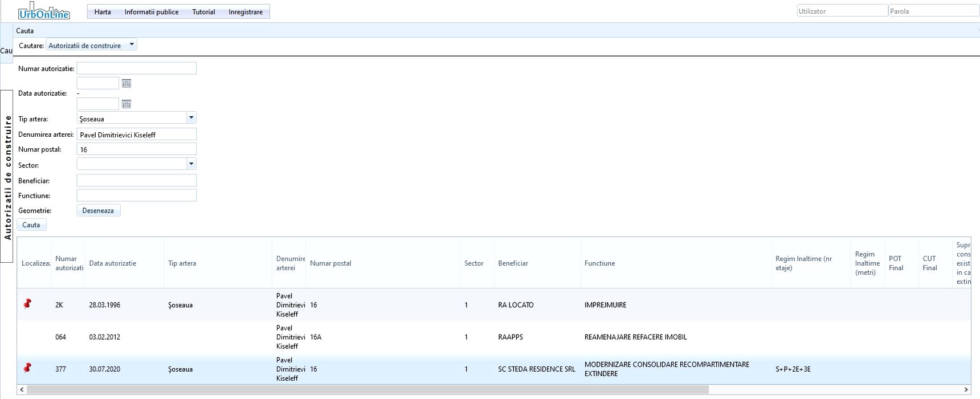Click the red pin for authorization 2K
Screen dimensions: 980x399
[x=27, y=304]
